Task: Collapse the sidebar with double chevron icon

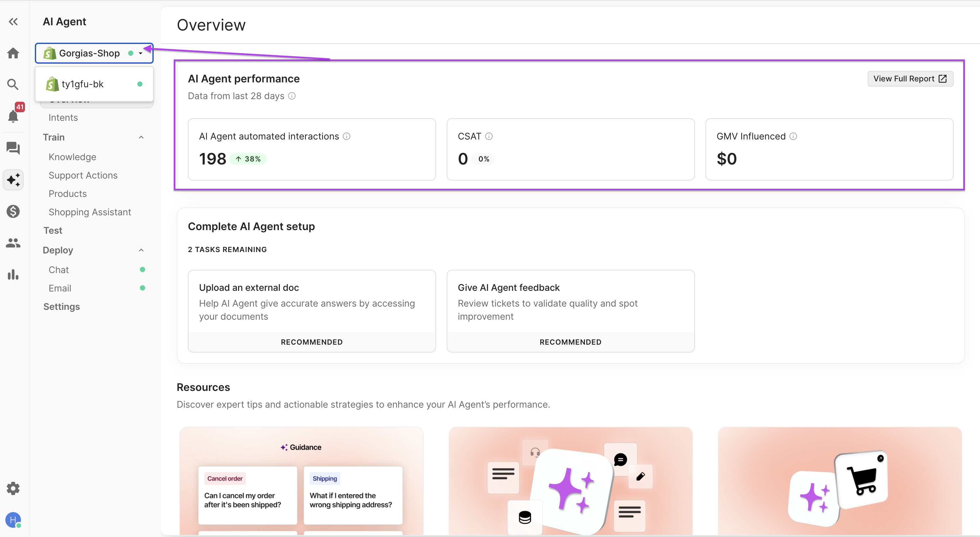Action: 13,22
